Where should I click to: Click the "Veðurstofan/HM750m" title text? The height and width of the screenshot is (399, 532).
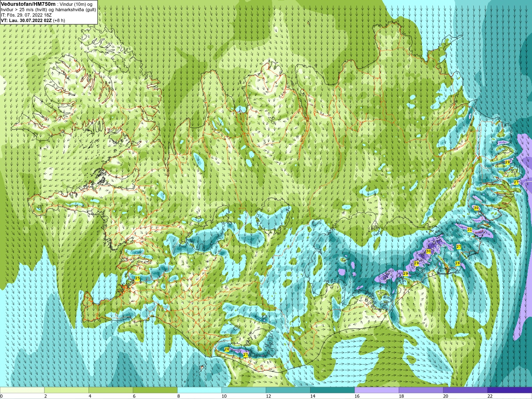coord(28,4)
